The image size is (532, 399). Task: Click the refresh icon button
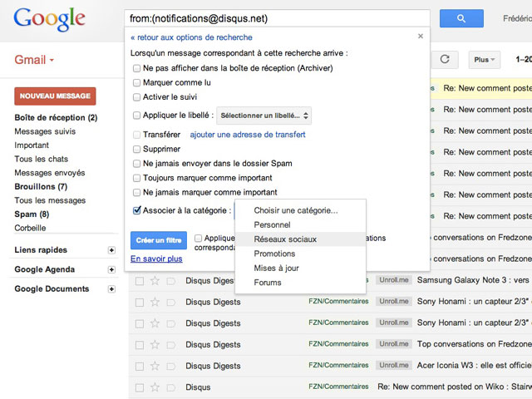(x=445, y=59)
